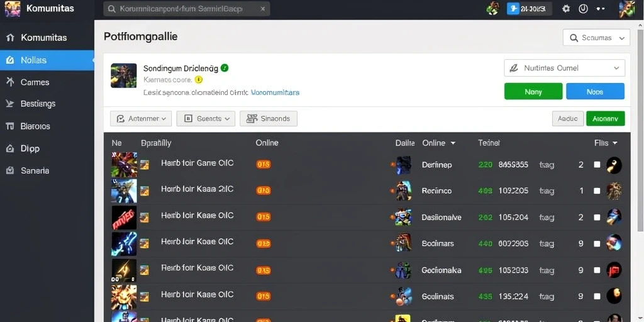The height and width of the screenshot is (322, 644).
Task: Click the Komumitas logo icon in header
Action: coord(13,9)
